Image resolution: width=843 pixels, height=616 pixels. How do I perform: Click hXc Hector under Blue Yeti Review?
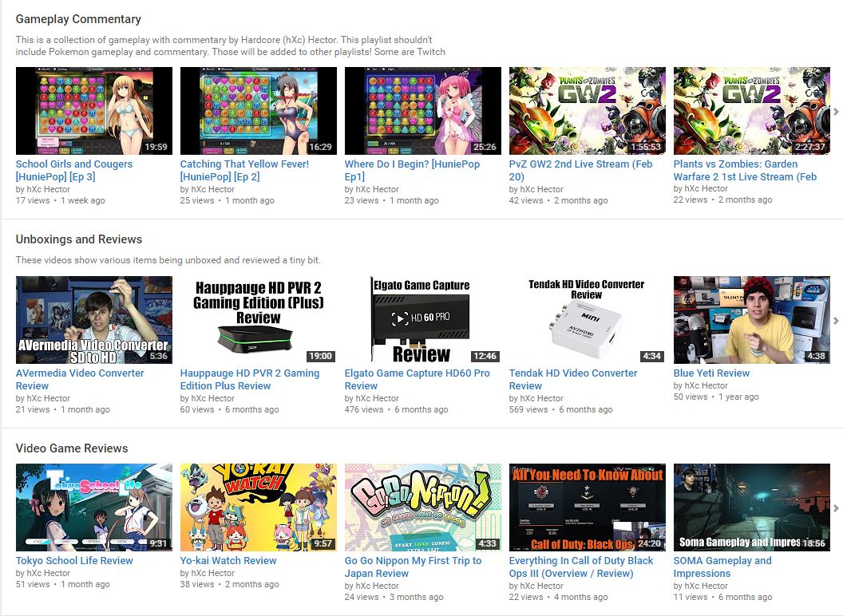coord(706,385)
